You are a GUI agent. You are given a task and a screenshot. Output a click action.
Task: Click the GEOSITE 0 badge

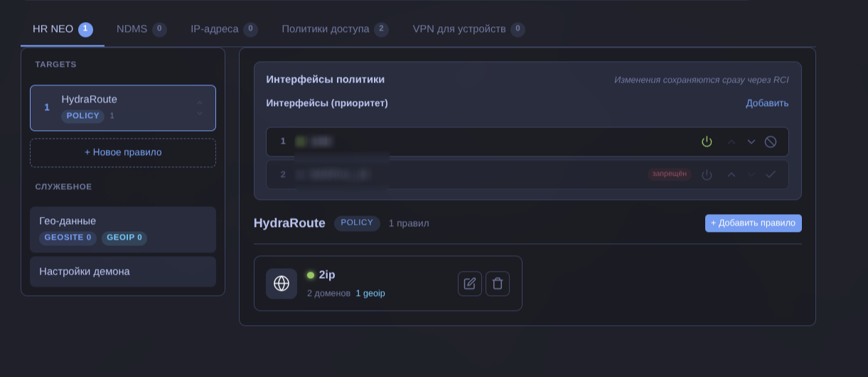pyautogui.click(x=68, y=238)
